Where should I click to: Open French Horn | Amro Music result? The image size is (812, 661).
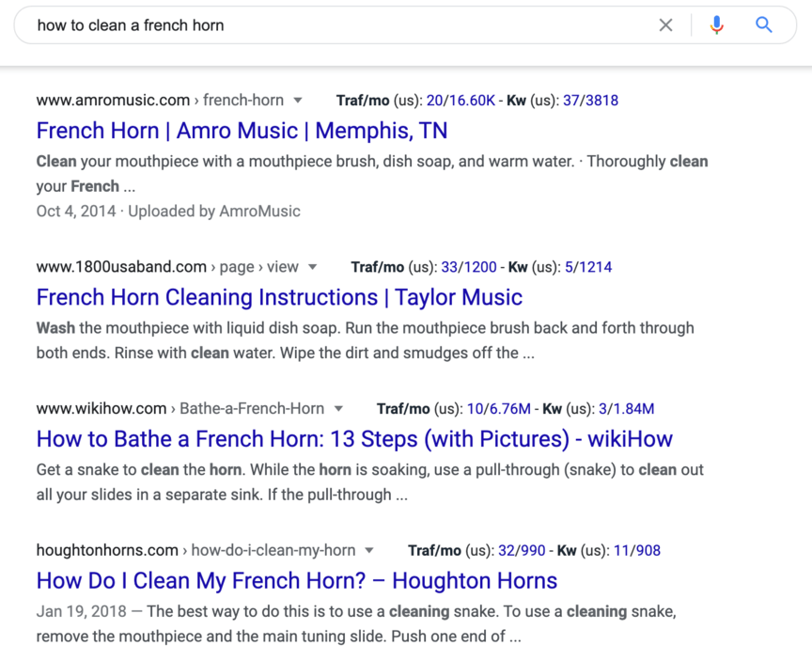[242, 131]
